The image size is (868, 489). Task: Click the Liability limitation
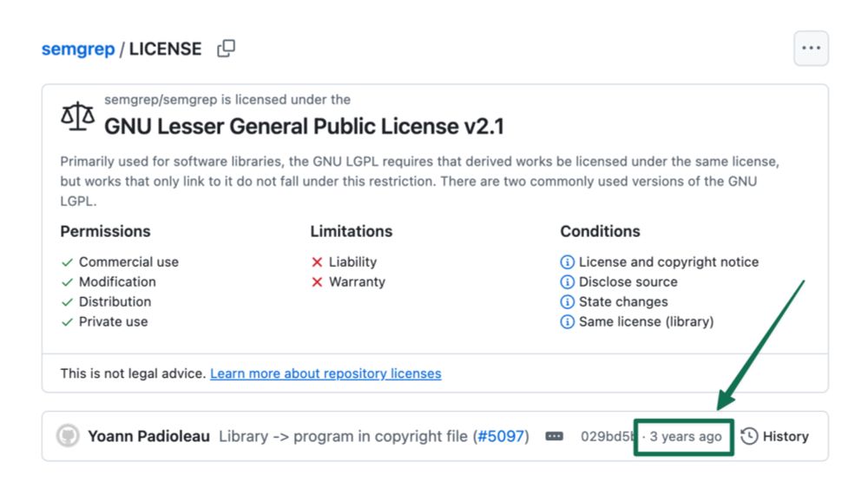(x=352, y=262)
